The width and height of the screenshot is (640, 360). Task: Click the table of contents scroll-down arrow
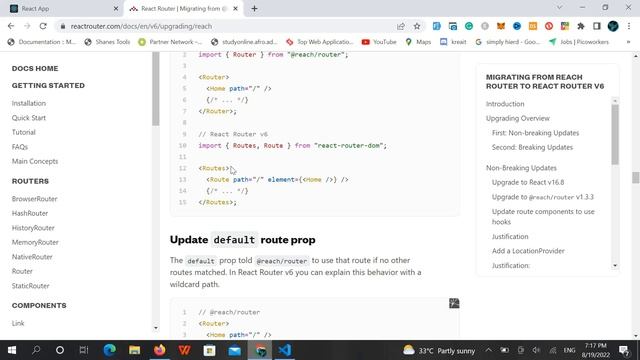click(615, 266)
